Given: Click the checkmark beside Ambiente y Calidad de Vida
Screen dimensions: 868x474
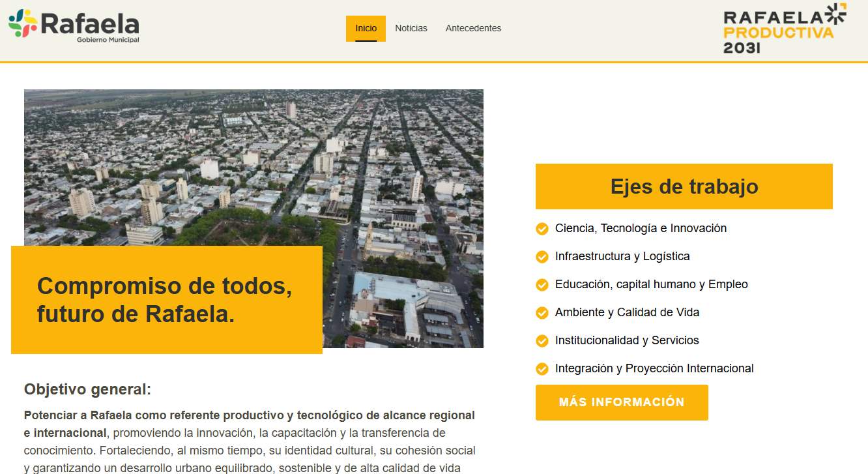Looking at the screenshot, I should coord(542,312).
